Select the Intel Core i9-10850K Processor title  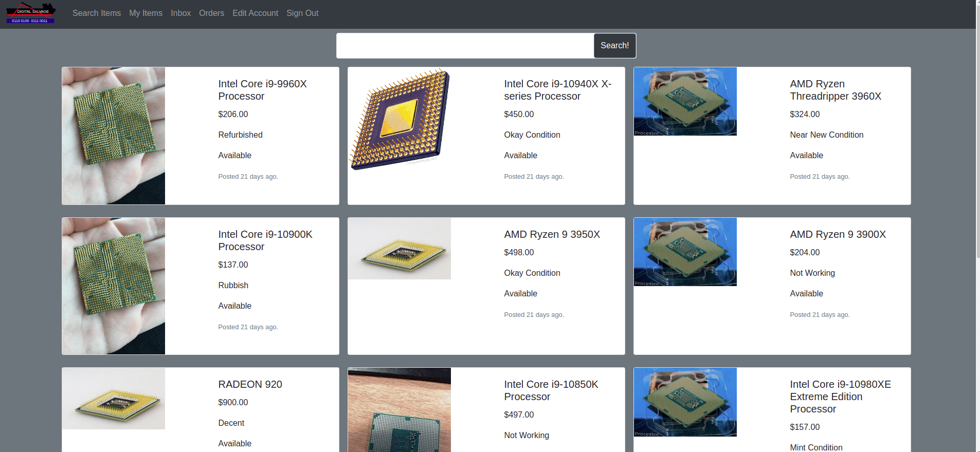551,390
